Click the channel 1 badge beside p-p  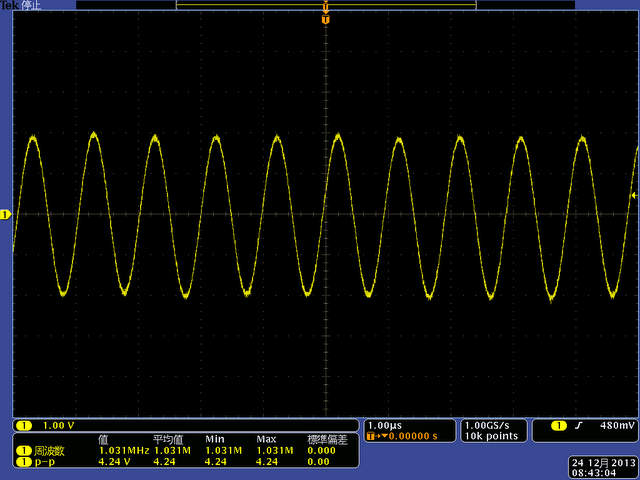pyautogui.click(x=22, y=462)
